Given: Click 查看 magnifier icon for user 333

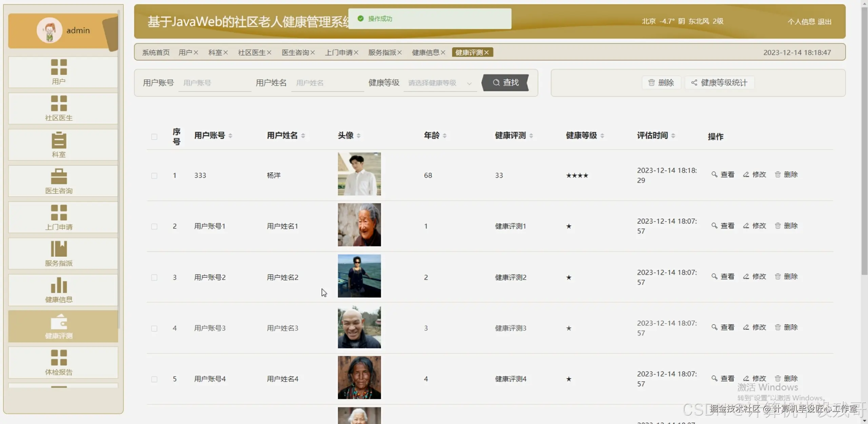Looking at the screenshot, I should tap(714, 175).
